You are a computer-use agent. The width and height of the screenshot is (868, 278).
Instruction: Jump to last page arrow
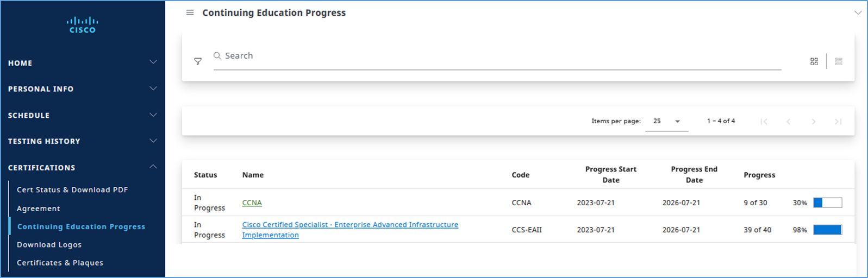pos(838,122)
